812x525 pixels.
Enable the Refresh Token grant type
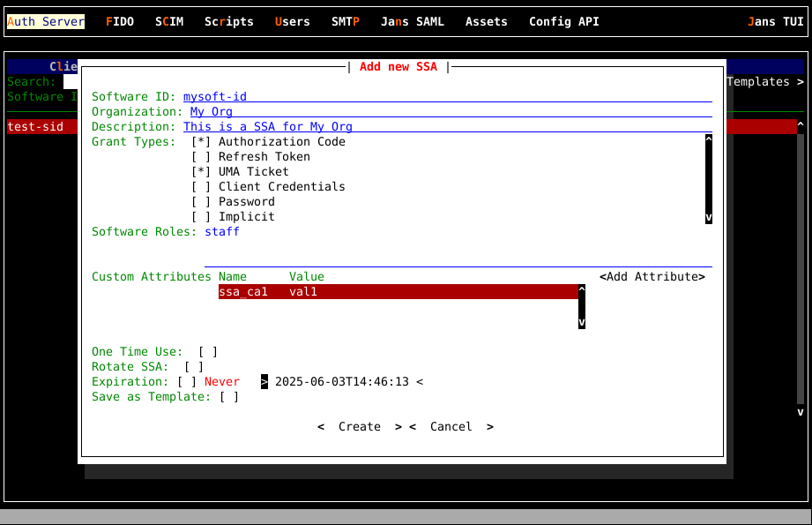(202, 157)
